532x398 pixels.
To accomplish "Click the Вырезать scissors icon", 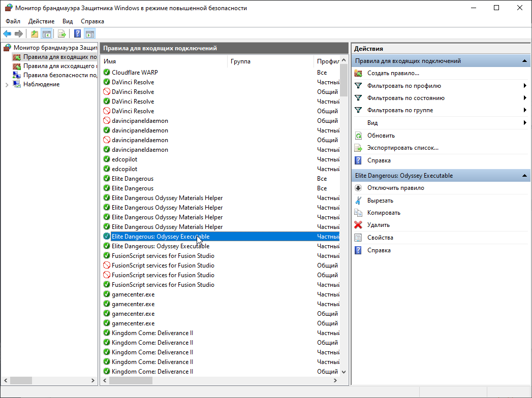I will click(358, 201).
